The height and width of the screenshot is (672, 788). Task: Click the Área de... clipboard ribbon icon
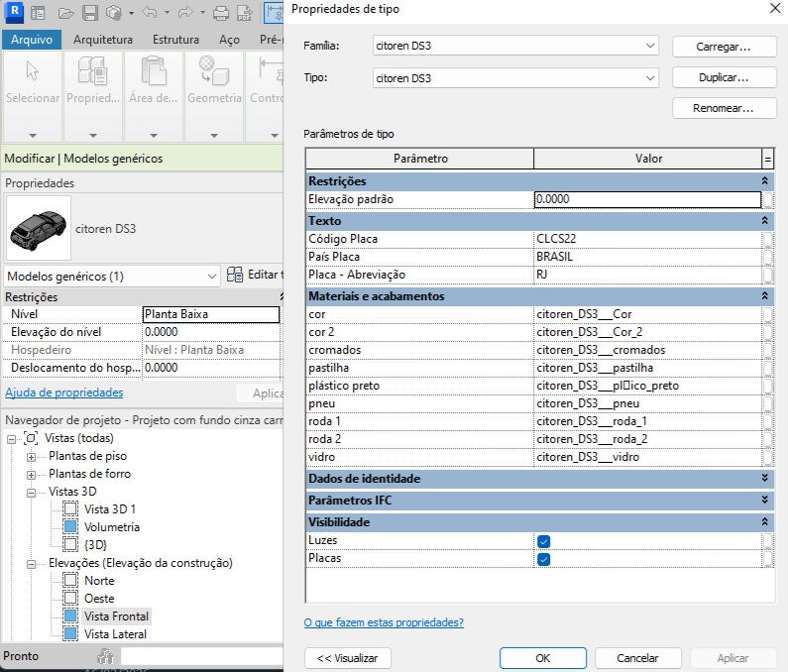(154, 70)
